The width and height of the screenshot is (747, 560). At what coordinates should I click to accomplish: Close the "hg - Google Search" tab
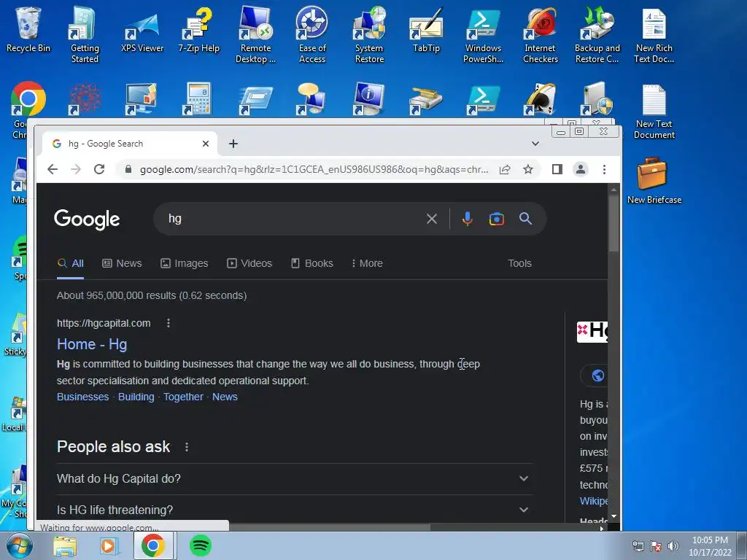click(x=205, y=144)
